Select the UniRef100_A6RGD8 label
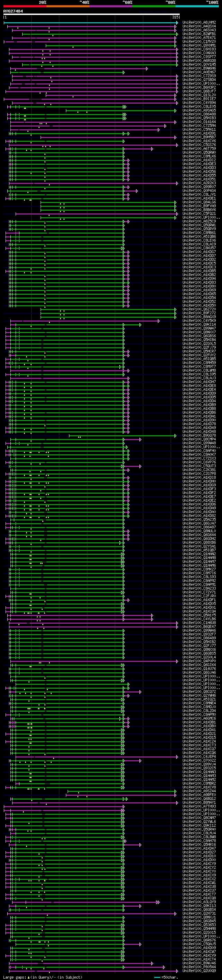Viewport: 222px width, 980px height. (199, 60)
